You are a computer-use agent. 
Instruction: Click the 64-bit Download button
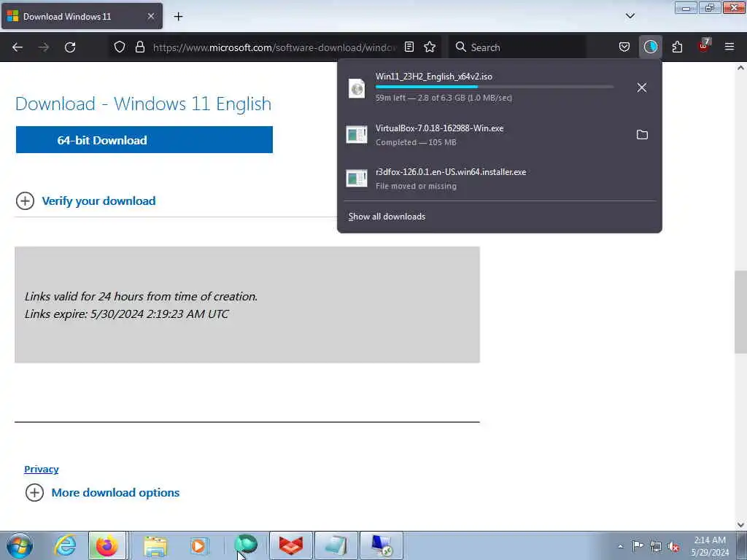(x=144, y=139)
